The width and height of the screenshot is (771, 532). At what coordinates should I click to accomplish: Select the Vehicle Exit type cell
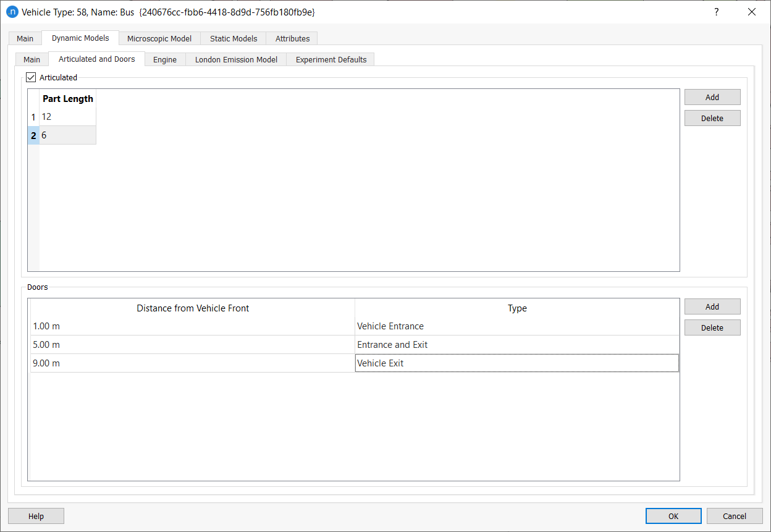pos(516,363)
